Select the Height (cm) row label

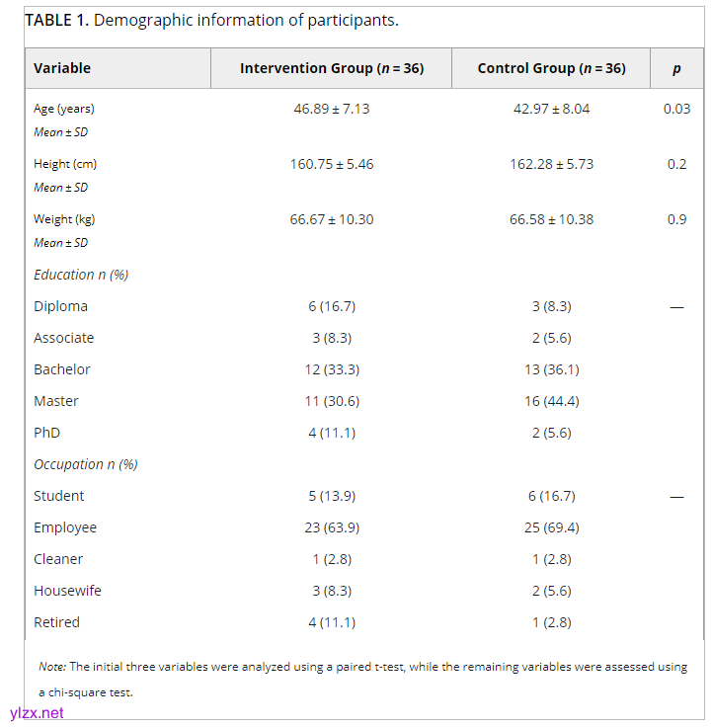(65, 164)
